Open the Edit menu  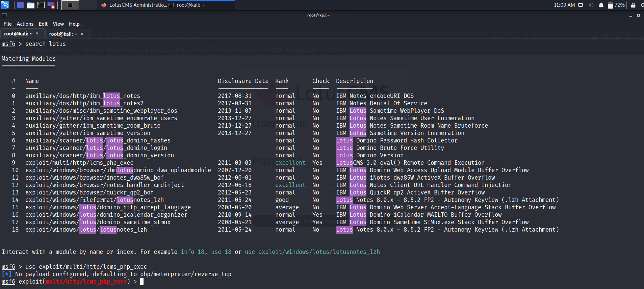[x=43, y=24]
